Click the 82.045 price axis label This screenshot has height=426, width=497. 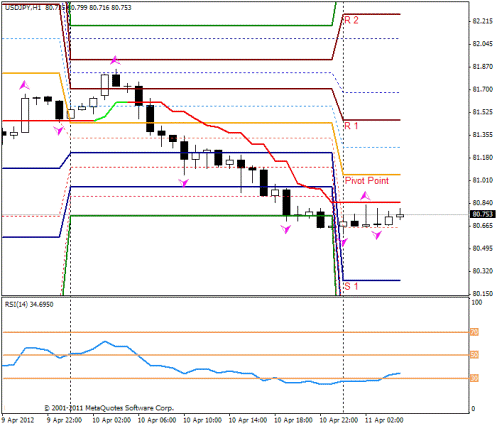coord(483,44)
